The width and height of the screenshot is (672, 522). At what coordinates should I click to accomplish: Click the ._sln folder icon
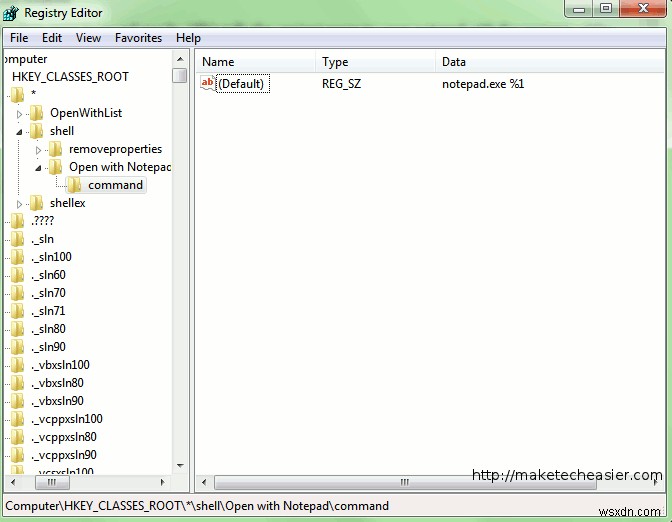click(17, 239)
